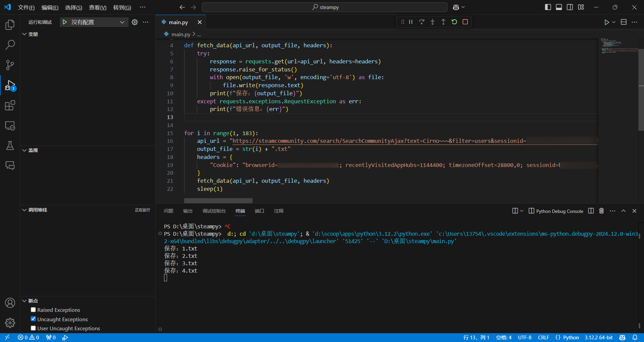Open the Testing flask view
The image size is (644, 342).
pyautogui.click(x=10, y=146)
